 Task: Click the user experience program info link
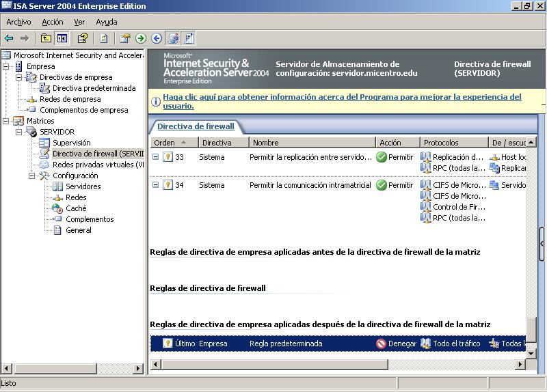click(x=342, y=101)
